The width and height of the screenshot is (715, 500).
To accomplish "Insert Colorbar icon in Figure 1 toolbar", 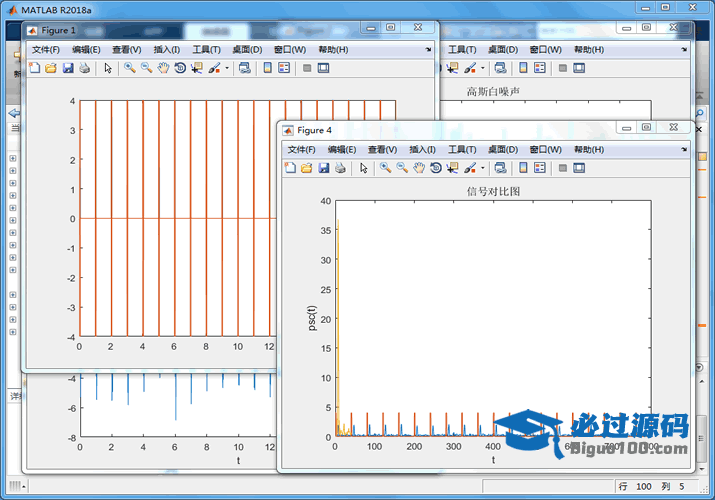I will pyautogui.click(x=268, y=68).
